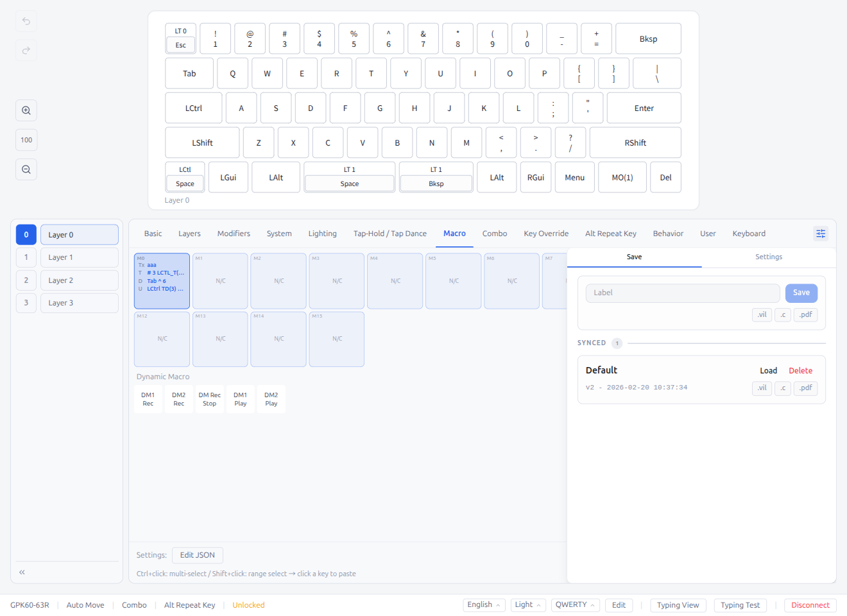Open the QWERTY layout dropdown
The width and height of the screenshot is (847, 616).
click(x=575, y=605)
